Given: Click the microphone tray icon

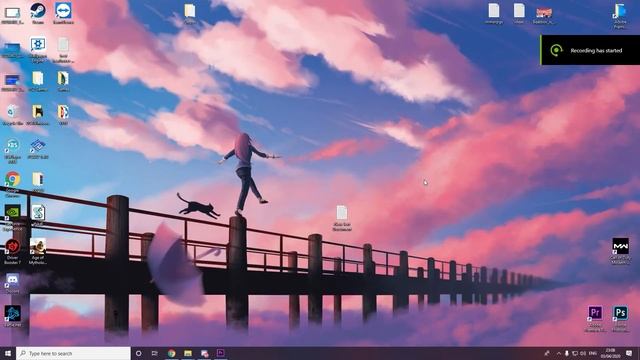Looking at the screenshot, I should click(567, 353).
